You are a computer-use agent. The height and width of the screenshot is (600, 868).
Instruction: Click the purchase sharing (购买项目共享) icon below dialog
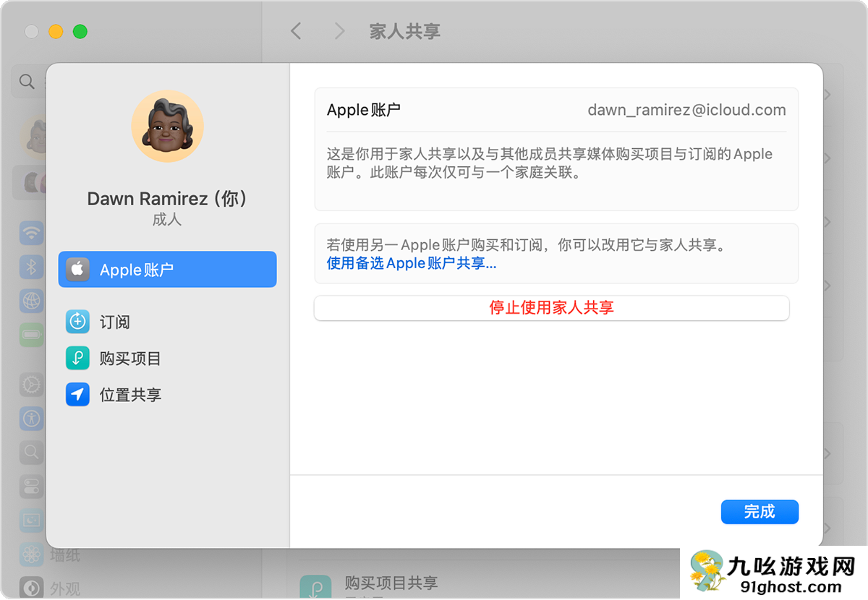coord(315,587)
